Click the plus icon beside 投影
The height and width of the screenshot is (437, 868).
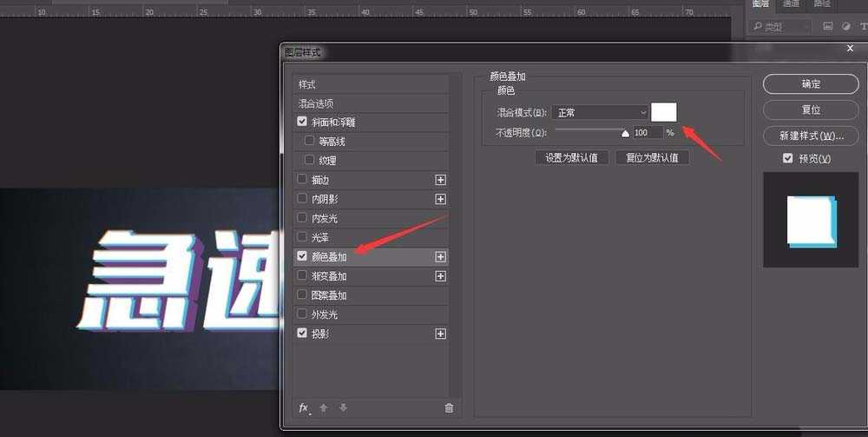440,334
